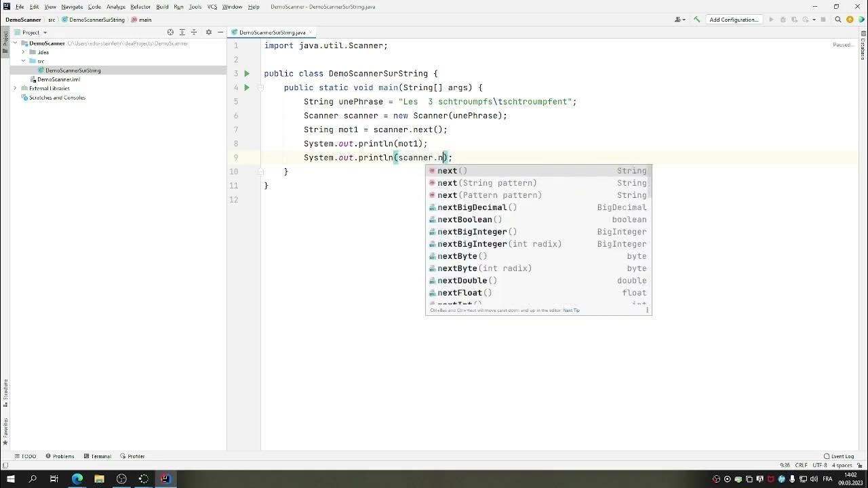Click DemoScanner breadcrumb in navigation bar
Screen dimensions: 868x488
[x=23, y=20]
